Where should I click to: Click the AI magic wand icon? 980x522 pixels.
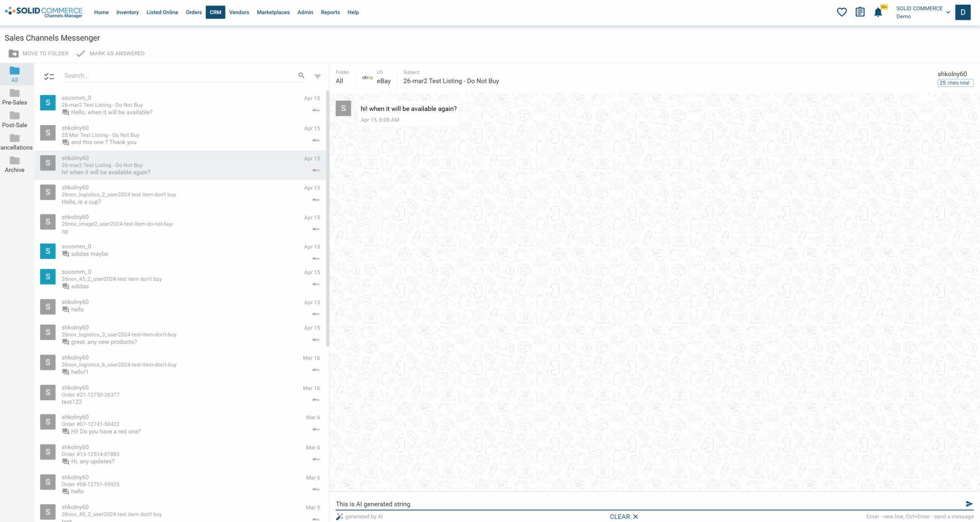coord(339,517)
